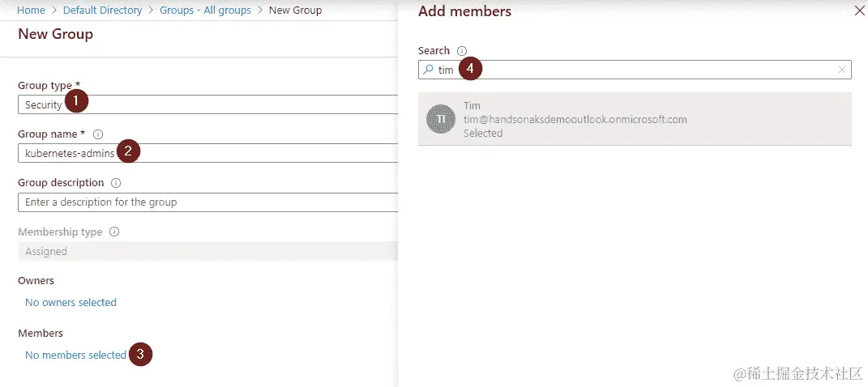The width and height of the screenshot is (868, 387).
Task: Open Groups - All groups breadcrumb
Action: [x=205, y=10]
